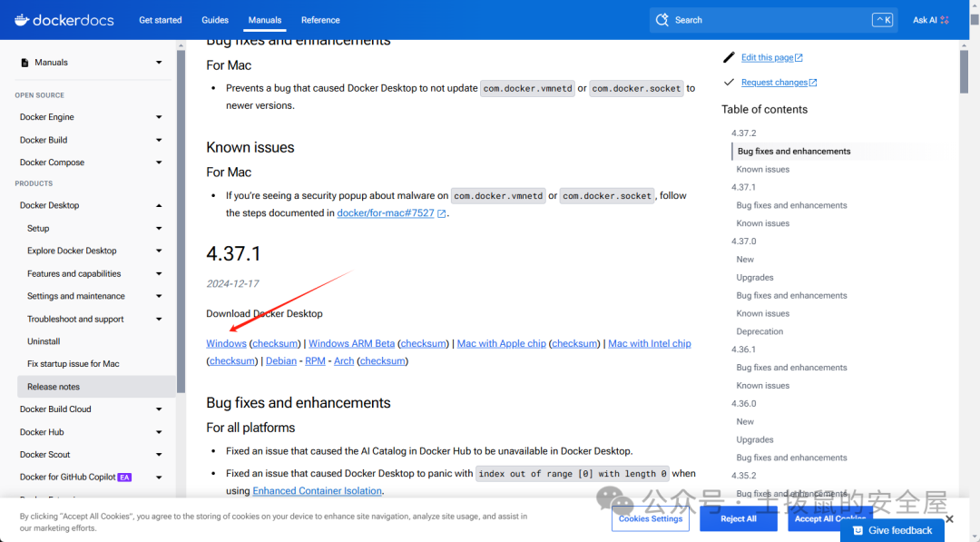Click the pencil icon beside Edit this page

pyautogui.click(x=728, y=57)
